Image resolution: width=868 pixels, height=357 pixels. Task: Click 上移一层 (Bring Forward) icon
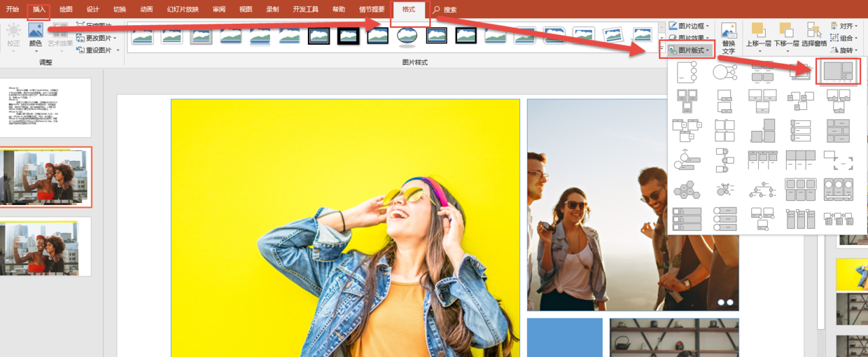click(757, 35)
